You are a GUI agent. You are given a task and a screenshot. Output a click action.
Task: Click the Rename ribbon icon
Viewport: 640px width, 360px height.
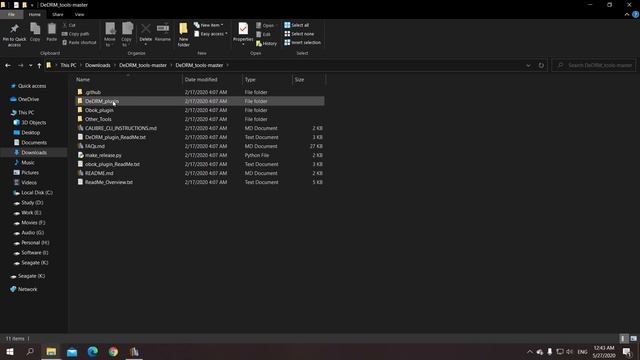[163, 33]
